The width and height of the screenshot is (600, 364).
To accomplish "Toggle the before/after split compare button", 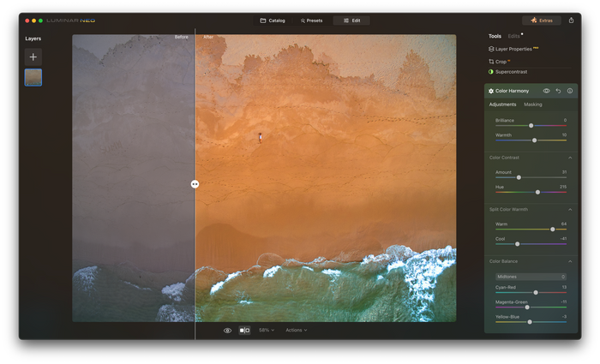I will (x=244, y=330).
